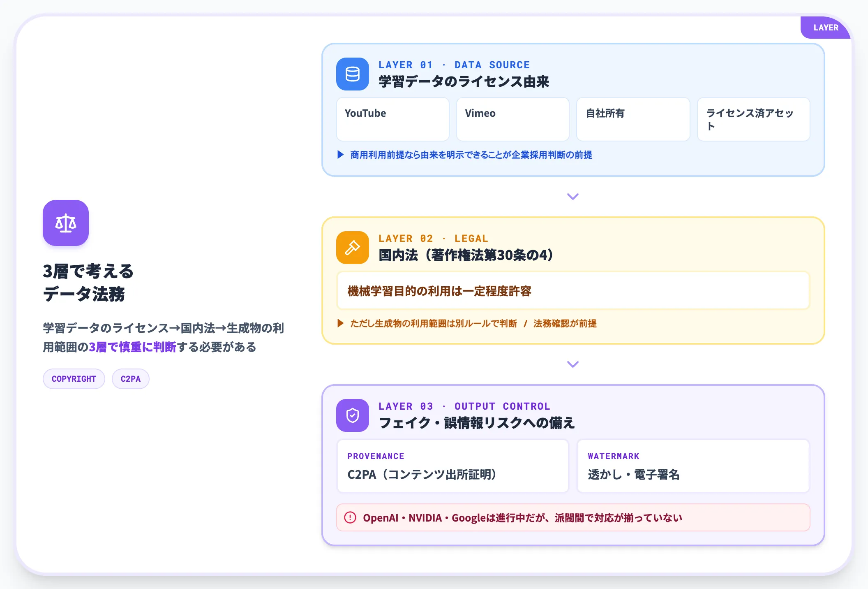Select the YouTube source card

click(x=393, y=119)
